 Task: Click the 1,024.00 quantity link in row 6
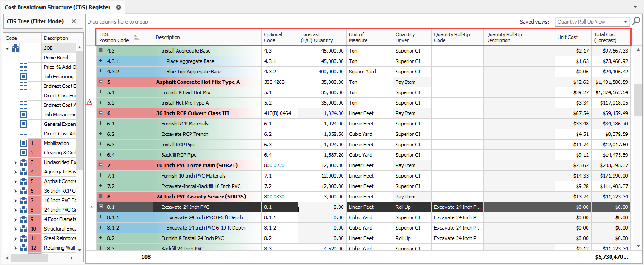pyautogui.click(x=334, y=113)
